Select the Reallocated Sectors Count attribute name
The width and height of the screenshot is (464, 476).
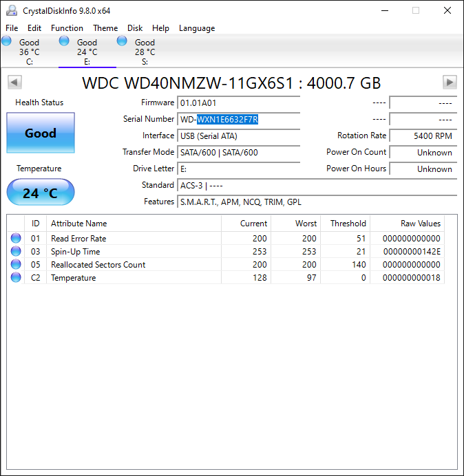pos(98,265)
